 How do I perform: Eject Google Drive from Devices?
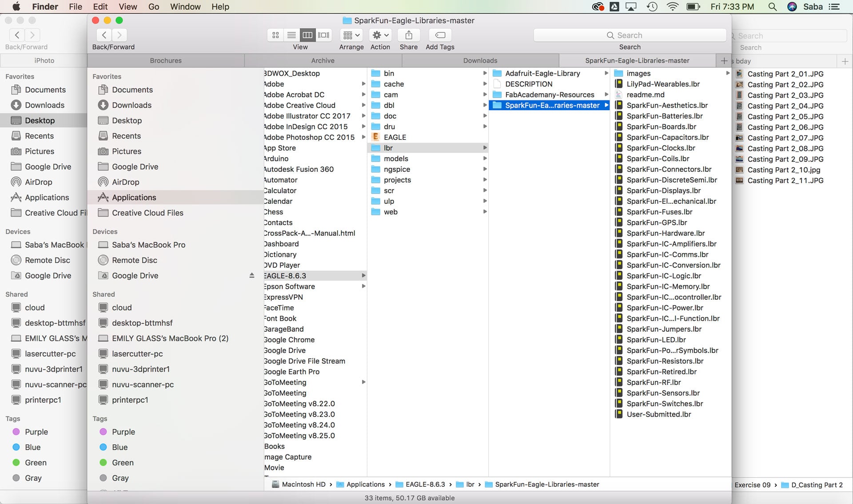click(251, 275)
